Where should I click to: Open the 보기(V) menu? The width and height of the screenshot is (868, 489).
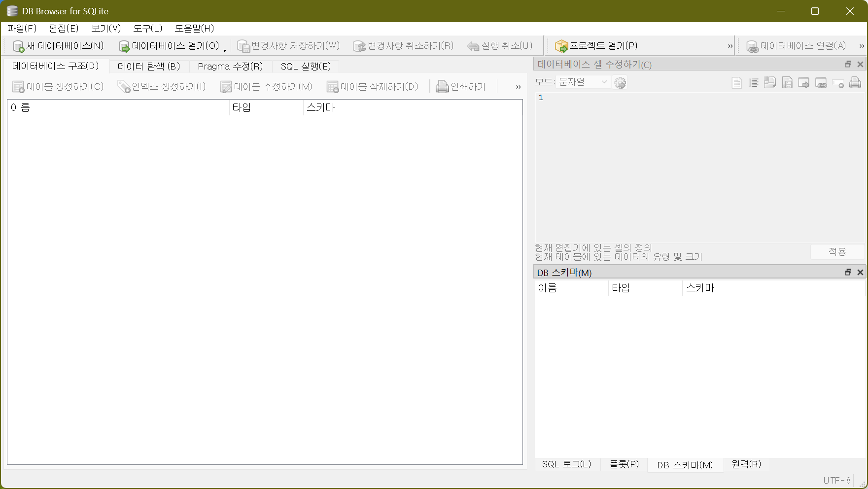(x=106, y=28)
